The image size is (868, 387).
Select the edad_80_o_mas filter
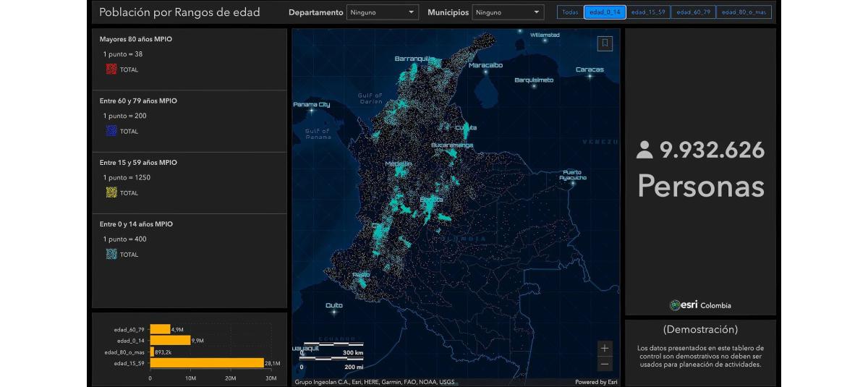pyautogui.click(x=744, y=12)
